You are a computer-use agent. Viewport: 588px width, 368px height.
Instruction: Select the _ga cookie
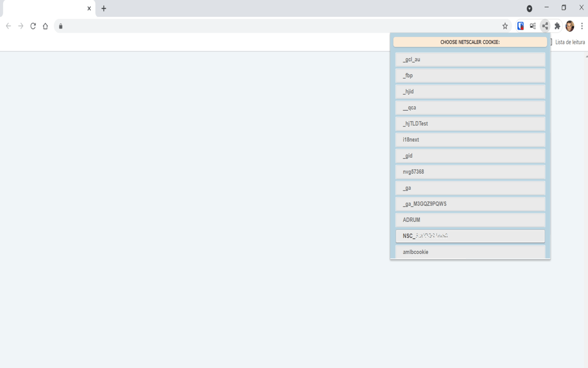470,188
